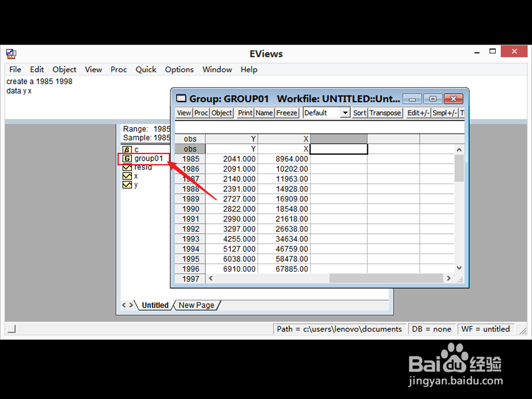Select cell 8964.000 in X column
This screenshot has width=532, height=399.
pos(284,159)
